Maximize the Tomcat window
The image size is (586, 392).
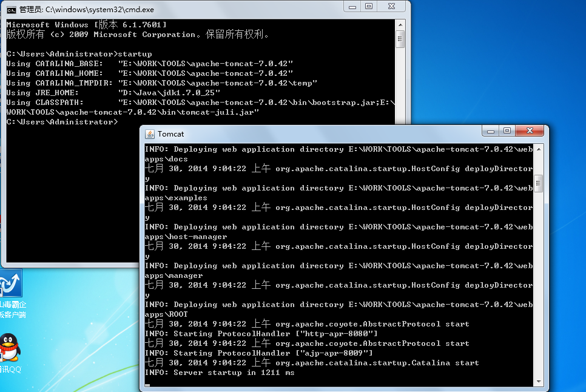(507, 131)
